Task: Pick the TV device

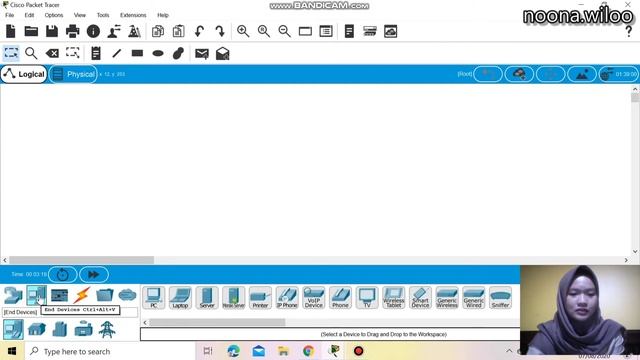Action: [x=367, y=298]
